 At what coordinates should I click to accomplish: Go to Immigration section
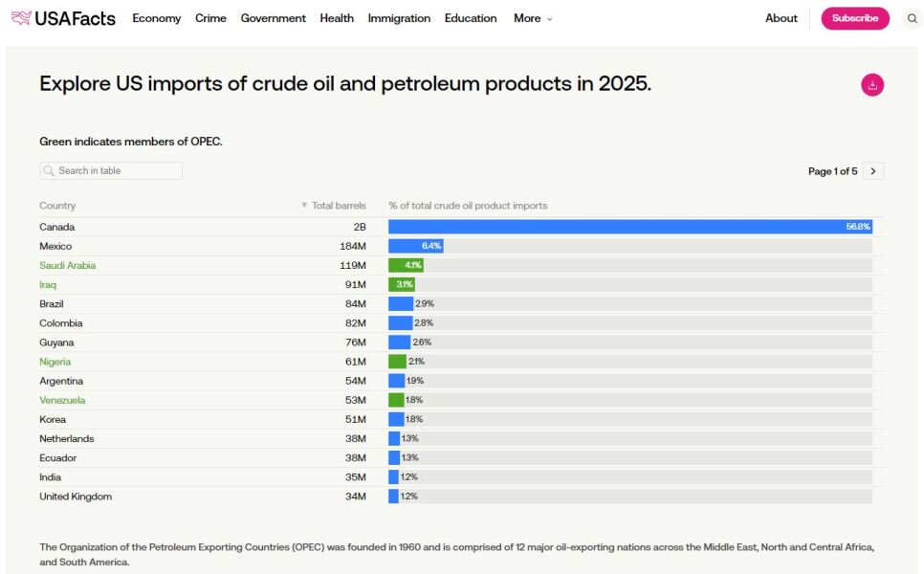click(x=399, y=18)
